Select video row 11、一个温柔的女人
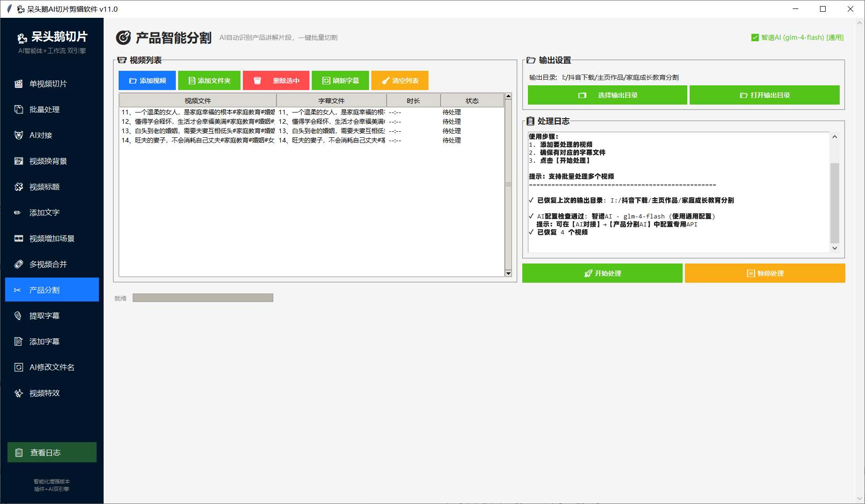 point(312,112)
